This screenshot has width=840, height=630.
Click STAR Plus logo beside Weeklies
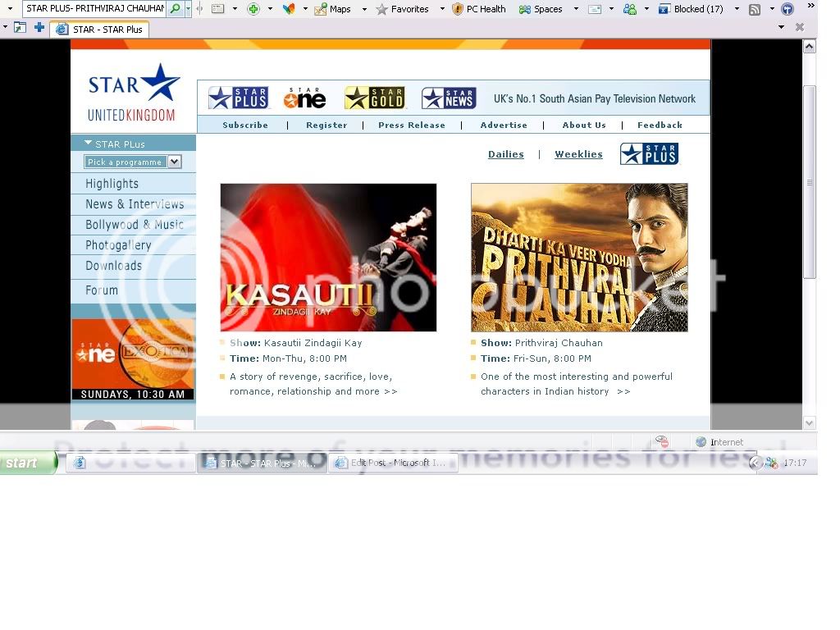650,153
